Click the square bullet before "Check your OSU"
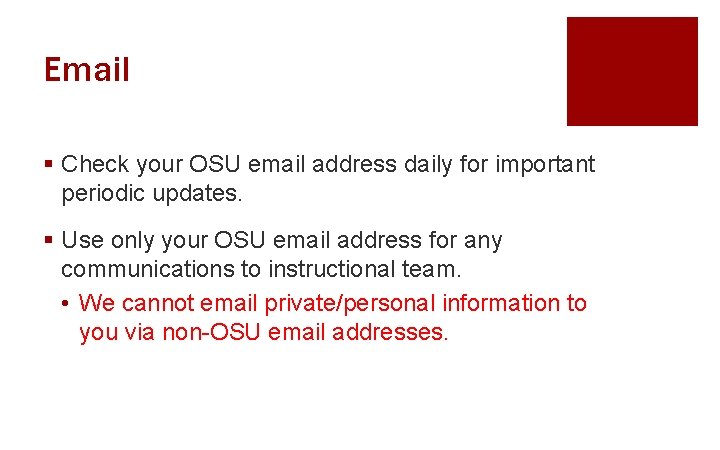Screen dimensions: 720x450 49,163
